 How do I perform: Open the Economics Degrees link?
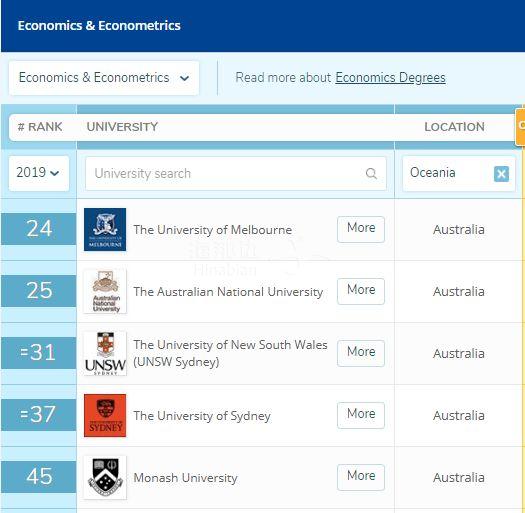(390, 78)
